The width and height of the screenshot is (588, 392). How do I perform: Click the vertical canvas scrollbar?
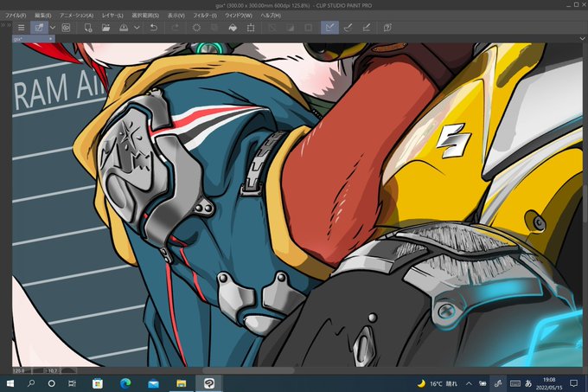[x=585, y=205]
